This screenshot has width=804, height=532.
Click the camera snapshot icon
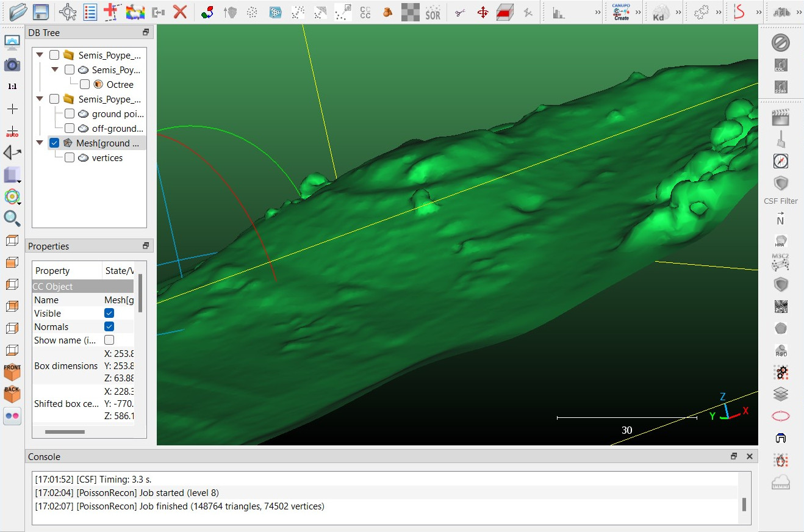click(x=12, y=65)
